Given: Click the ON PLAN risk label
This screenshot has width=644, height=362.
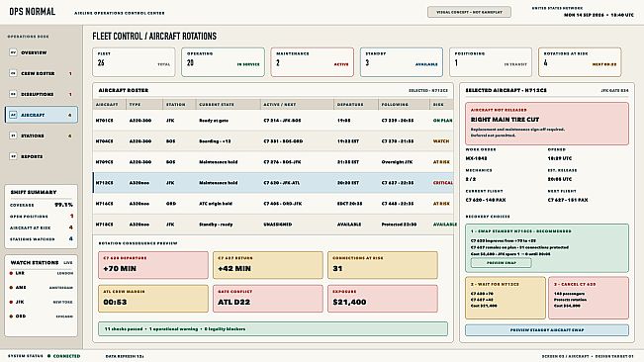Looking at the screenshot, I should pos(443,121).
